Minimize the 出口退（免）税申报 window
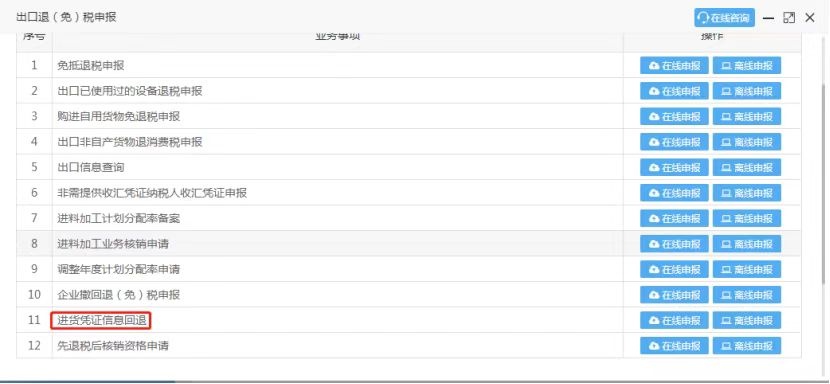 (769, 18)
